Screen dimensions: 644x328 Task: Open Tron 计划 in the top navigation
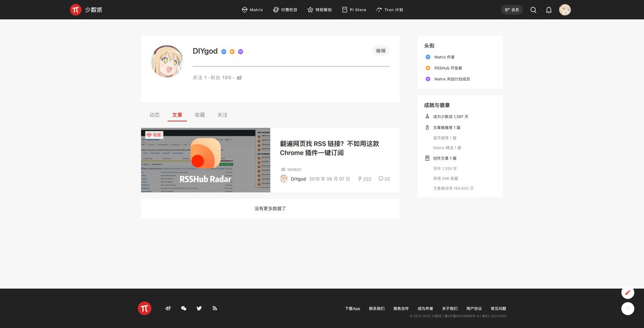[x=390, y=10]
